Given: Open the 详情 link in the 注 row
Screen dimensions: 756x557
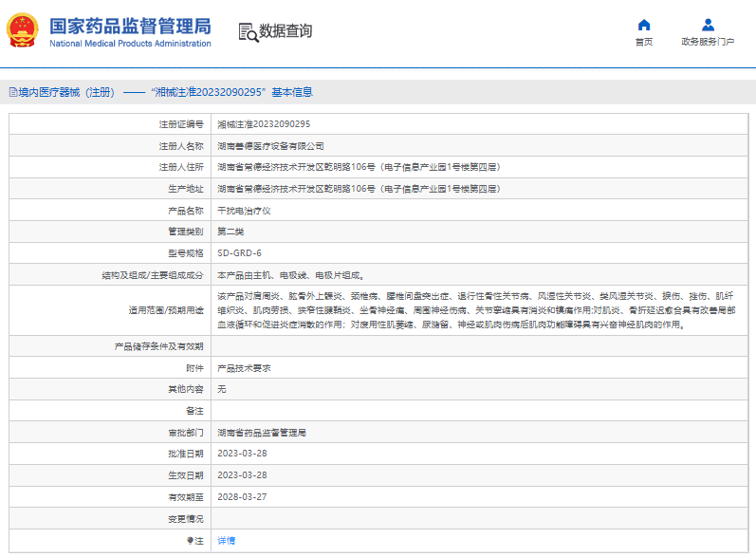Looking at the screenshot, I should pyautogui.click(x=226, y=540).
